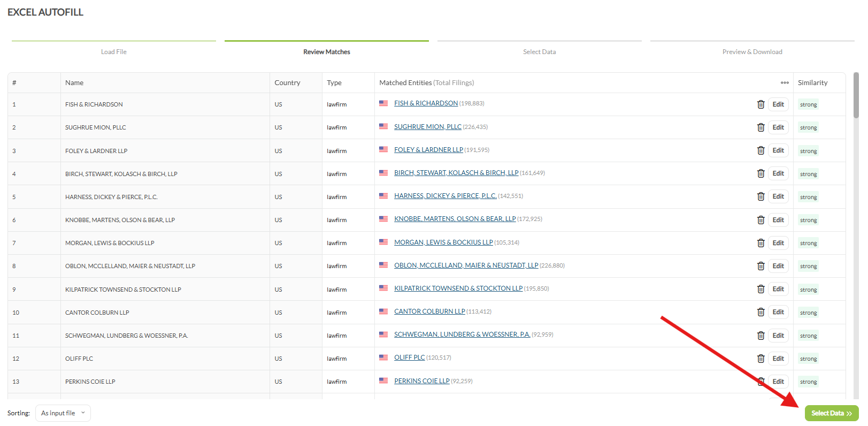Click the vertical scrollbar of the matches table
Viewport: 868px width, 426px height.
click(856, 95)
